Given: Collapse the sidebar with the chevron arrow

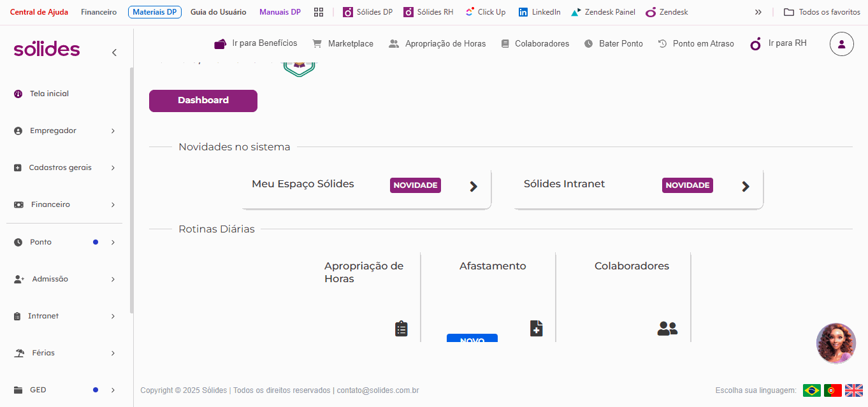Looking at the screenshot, I should coord(114,52).
